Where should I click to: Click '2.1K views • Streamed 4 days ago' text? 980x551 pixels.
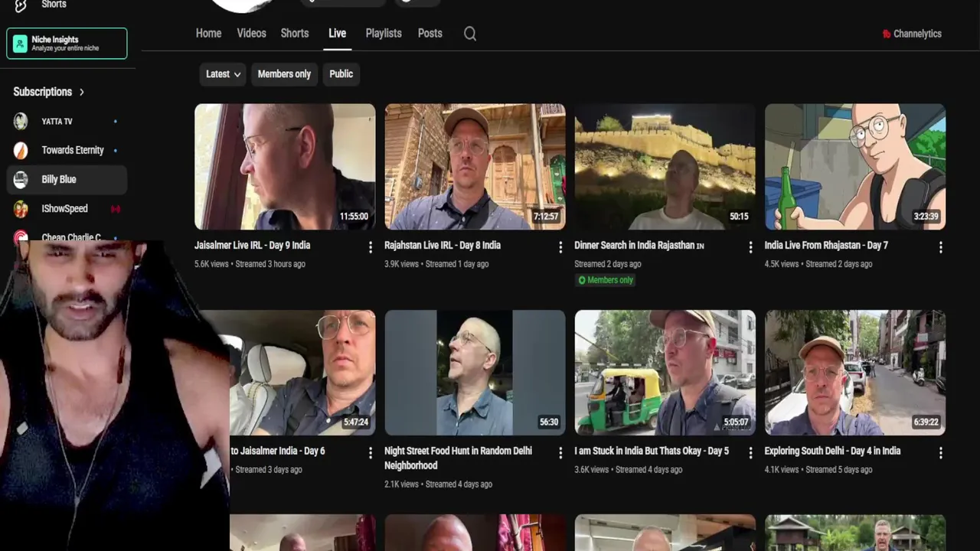click(438, 484)
